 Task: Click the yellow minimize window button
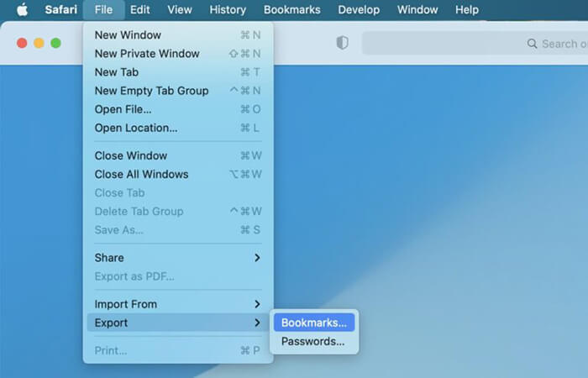(x=39, y=43)
